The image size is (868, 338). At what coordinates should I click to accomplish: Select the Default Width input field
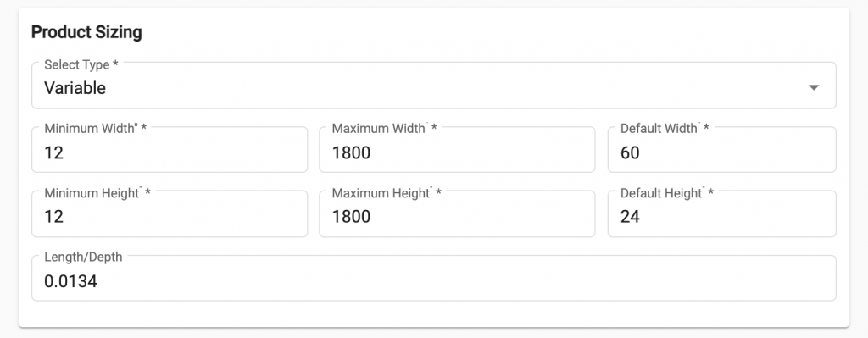[722, 150]
